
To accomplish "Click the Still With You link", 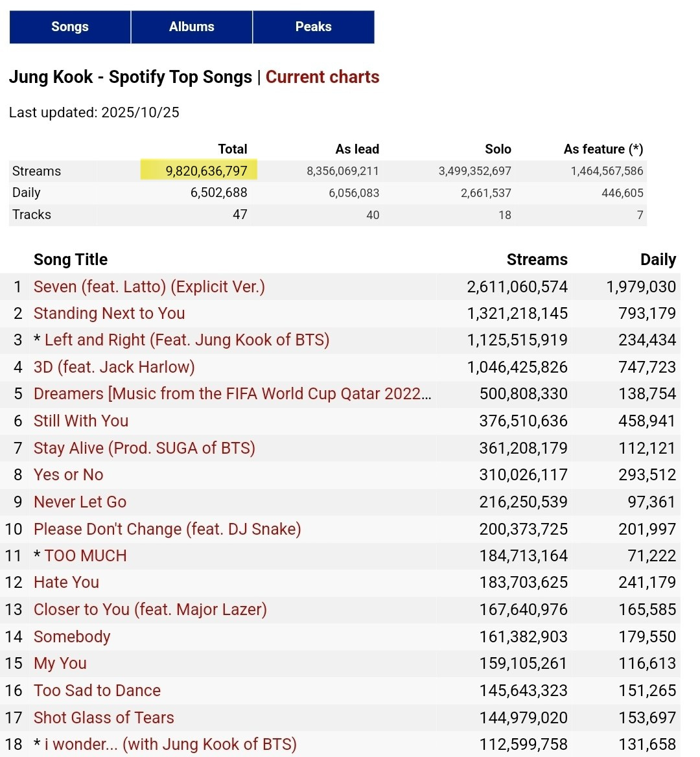I will 81,421.
